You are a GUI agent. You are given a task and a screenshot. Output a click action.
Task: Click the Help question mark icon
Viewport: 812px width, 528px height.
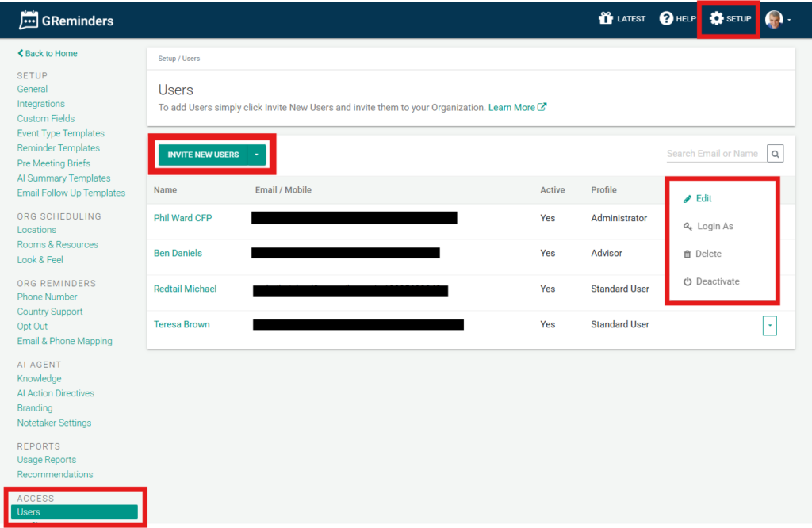[666, 18]
